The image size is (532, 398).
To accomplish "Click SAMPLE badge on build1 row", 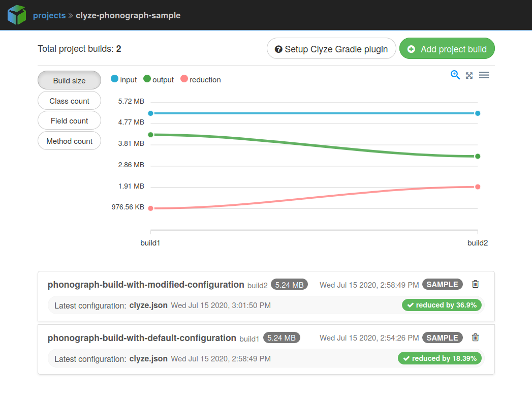I will (x=443, y=338).
